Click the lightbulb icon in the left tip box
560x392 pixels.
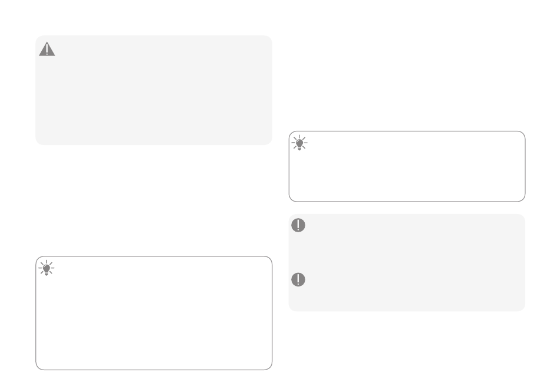click(47, 268)
